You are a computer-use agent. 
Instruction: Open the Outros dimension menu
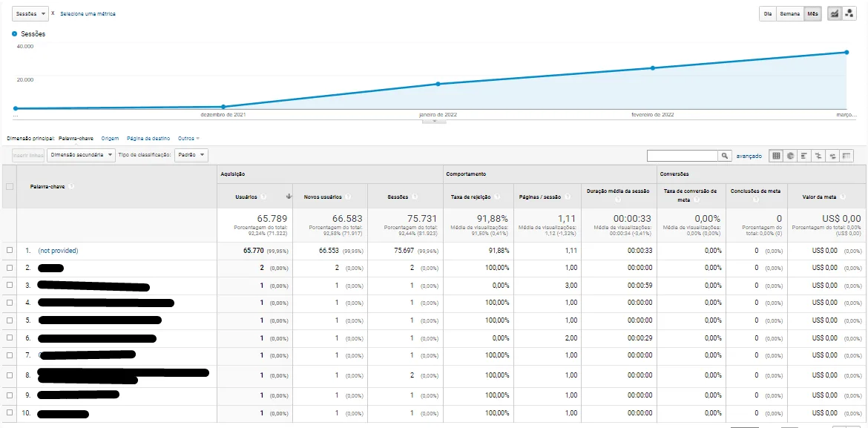tap(186, 138)
